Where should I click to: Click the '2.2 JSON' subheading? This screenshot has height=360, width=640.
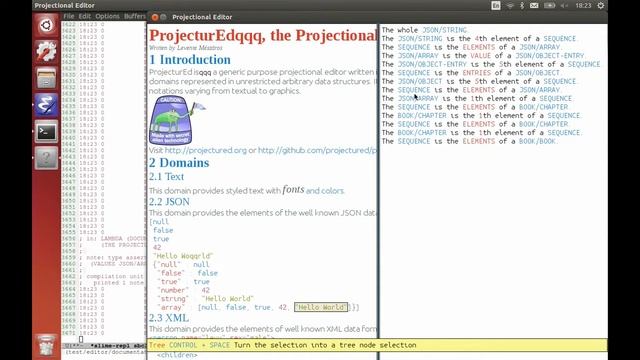coord(169,202)
